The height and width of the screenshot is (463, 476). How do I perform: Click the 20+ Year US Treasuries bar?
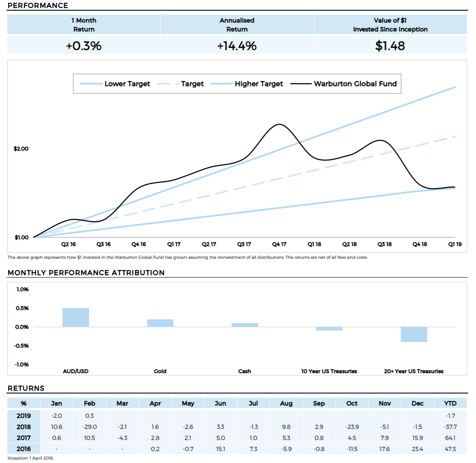[x=414, y=335]
